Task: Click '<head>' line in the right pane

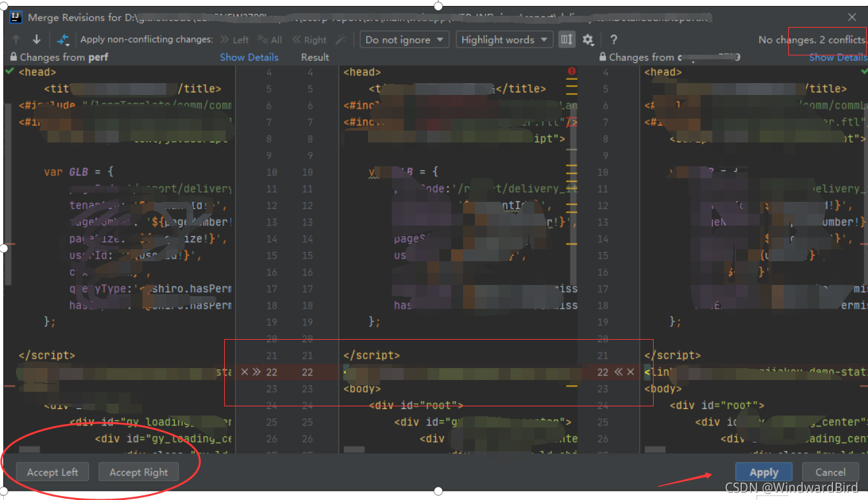Action: pyautogui.click(x=663, y=72)
